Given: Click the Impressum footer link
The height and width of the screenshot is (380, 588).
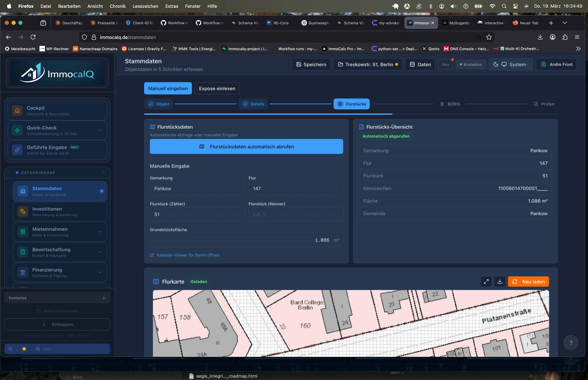Looking at the screenshot, I should [x=33, y=336].
